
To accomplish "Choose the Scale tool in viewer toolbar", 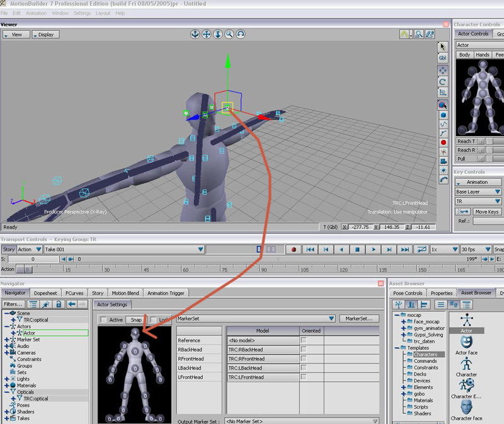I will pos(443,93).
